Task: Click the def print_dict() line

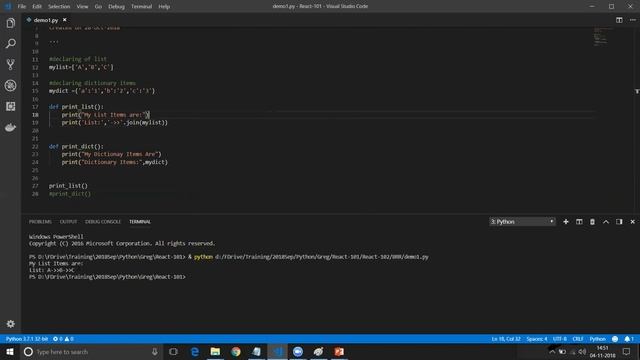Action: (76, 147)
